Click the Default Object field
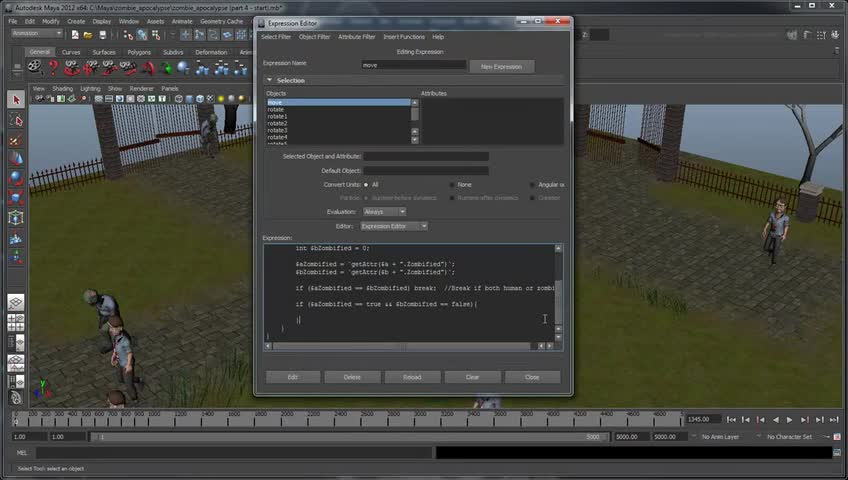This screenshot has width=848, height=480. 426,171
